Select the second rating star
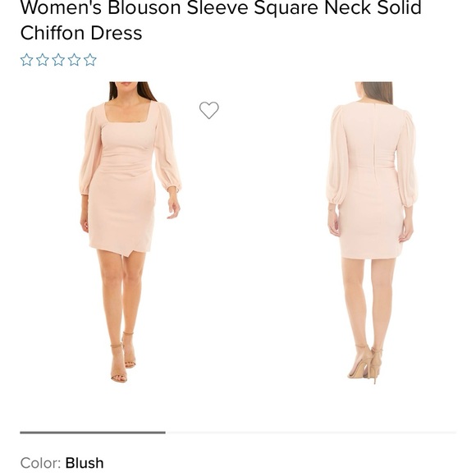This screenshot has width=476, height=476. [x=43, y=60]
